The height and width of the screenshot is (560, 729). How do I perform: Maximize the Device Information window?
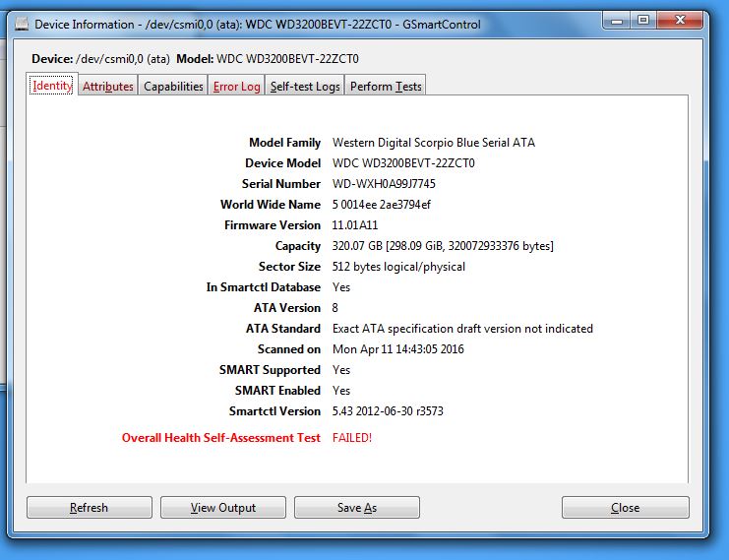tap(643, 21)
